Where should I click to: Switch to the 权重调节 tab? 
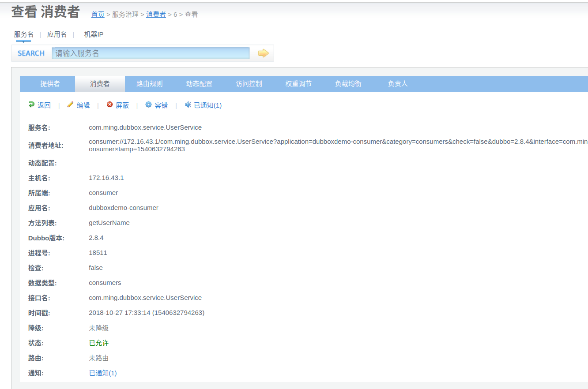click(298, 83)
